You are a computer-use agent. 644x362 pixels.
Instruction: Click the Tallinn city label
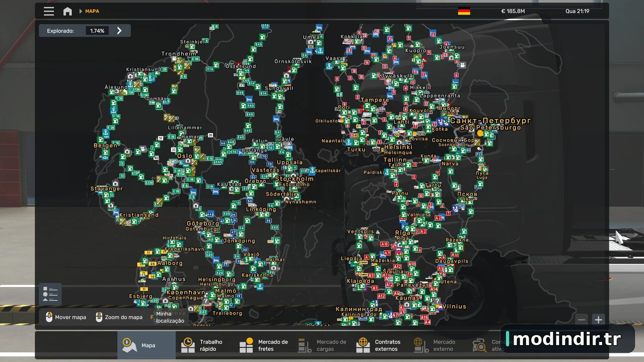tap(395, 160)
